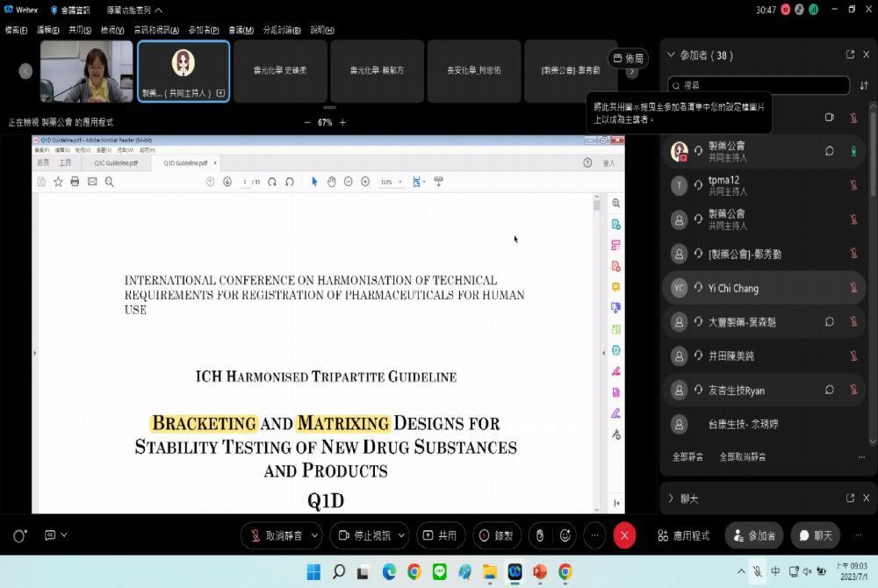Open chat with 大豐製藥-葉森魁 participant
Viewport: 878px width, 588px height.
(x=829, y=322)
